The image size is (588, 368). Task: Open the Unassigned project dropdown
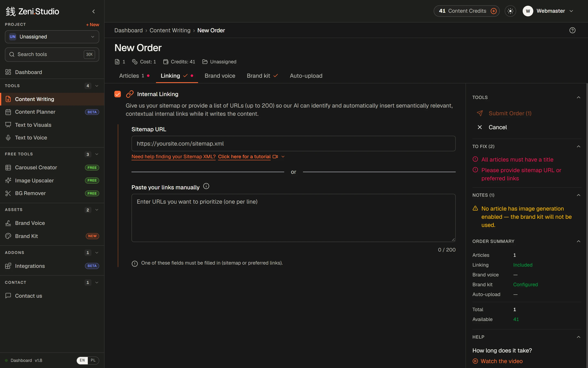click(52, 37)
